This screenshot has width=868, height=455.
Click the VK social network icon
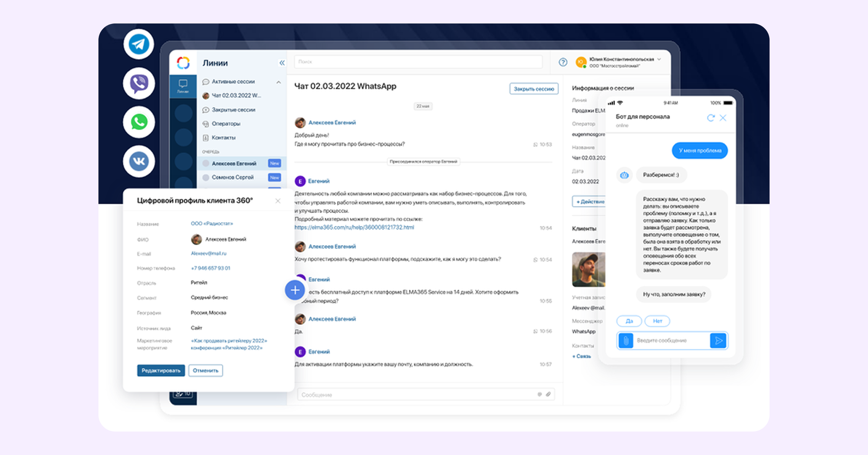point(139,161)
